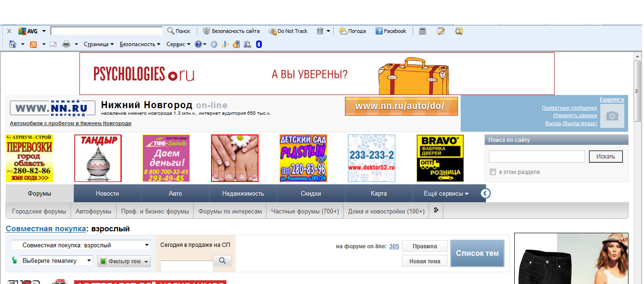The width and height of the screenshot is (644, 284).
Task: Open the Перевозки Атриум-Строй ad
Action: click(x=29, y=158)
